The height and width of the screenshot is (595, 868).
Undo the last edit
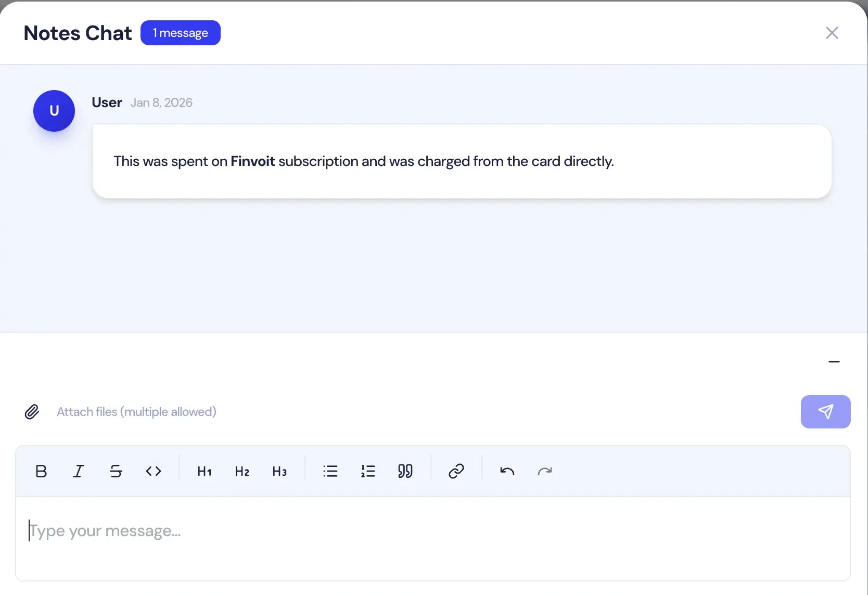(x=507, y=471)
